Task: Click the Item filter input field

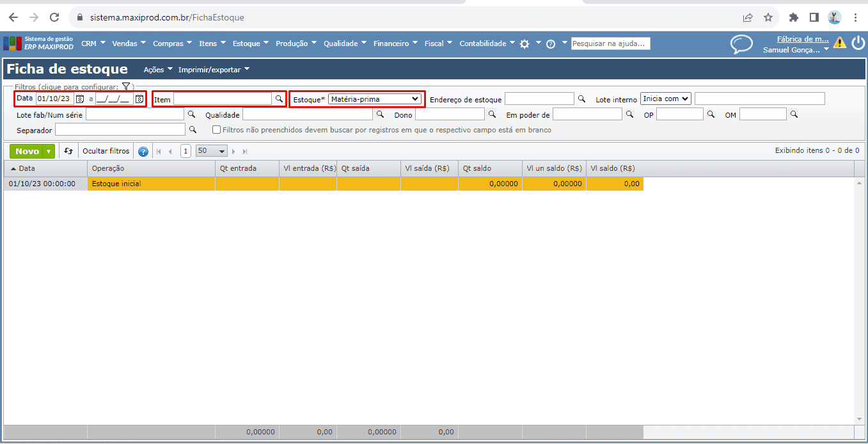Action: [223, 99]
